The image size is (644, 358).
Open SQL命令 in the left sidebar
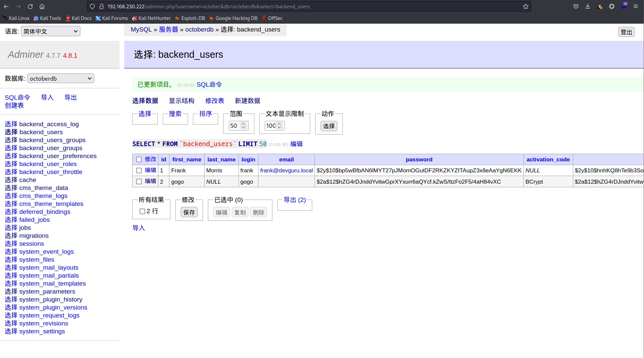[17, 97]
